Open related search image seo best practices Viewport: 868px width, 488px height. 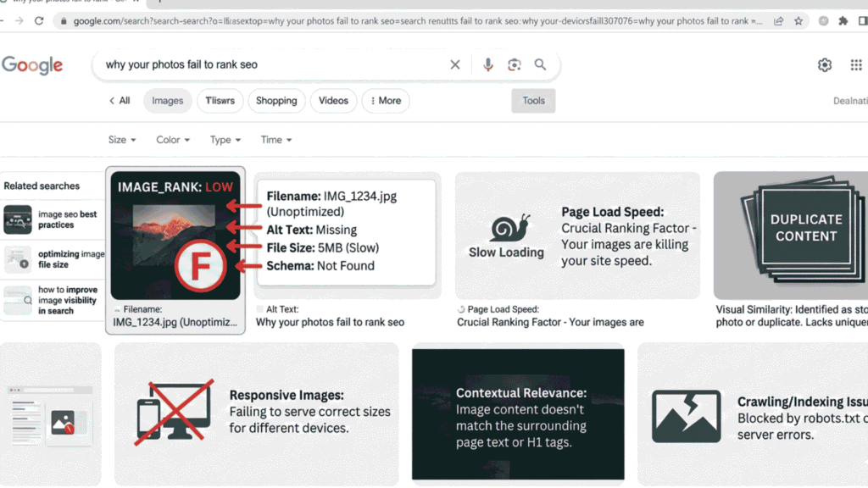click(53, 219)
